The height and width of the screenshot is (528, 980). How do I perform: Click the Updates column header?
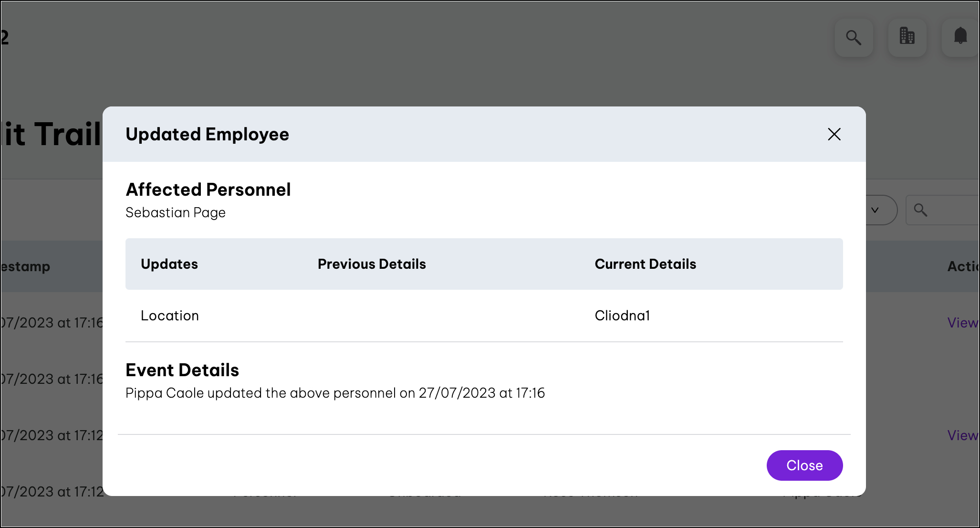pyautogui.click(x=169, y=264)
